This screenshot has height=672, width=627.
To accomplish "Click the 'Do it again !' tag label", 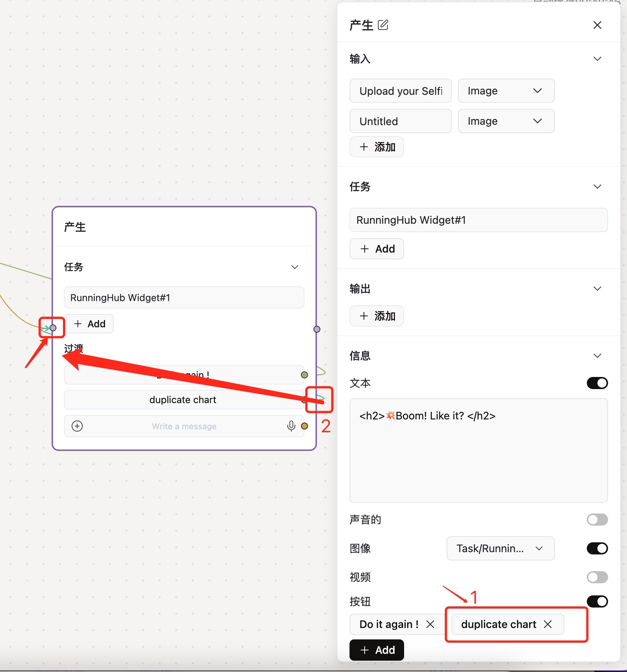I will click(x=389, y=624).
